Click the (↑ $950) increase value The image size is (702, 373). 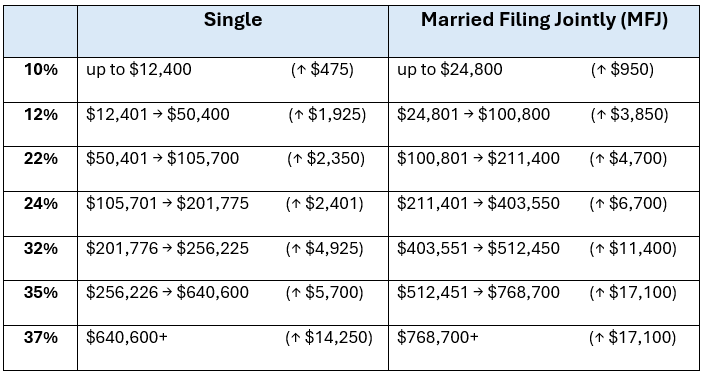coord(622,70)
